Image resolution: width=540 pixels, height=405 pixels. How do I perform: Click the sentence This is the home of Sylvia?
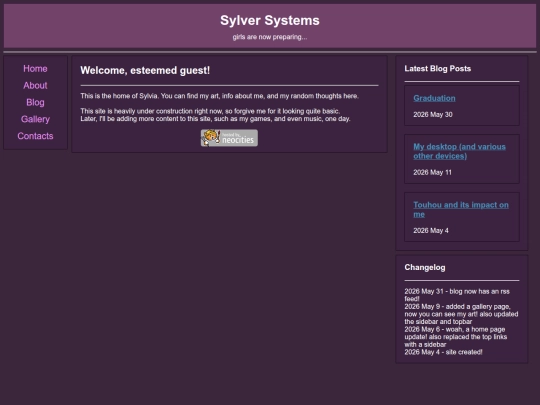point(120,96)
